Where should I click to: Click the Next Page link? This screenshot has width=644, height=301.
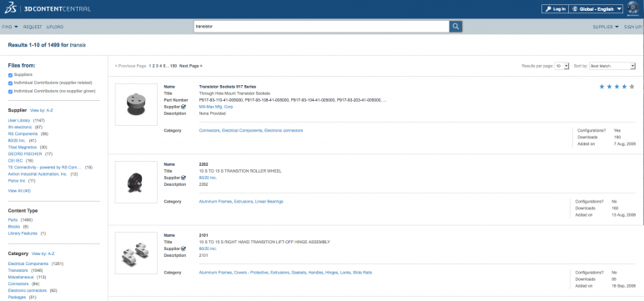coord(190,66)
